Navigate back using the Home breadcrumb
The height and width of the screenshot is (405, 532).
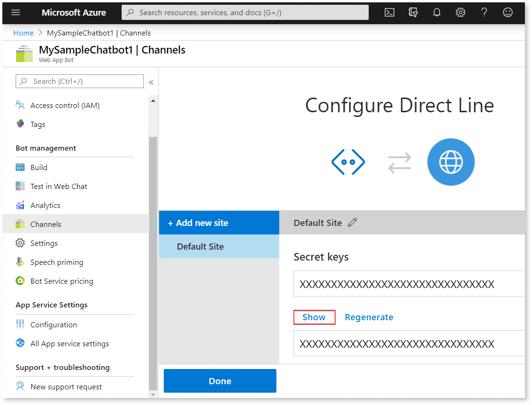click(x=23, y=33)
